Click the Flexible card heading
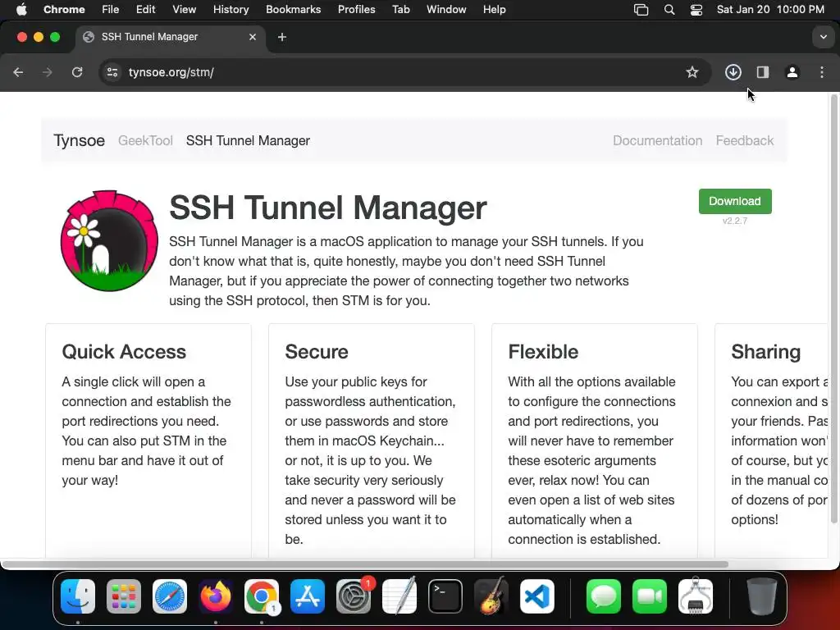 (543, 351)
